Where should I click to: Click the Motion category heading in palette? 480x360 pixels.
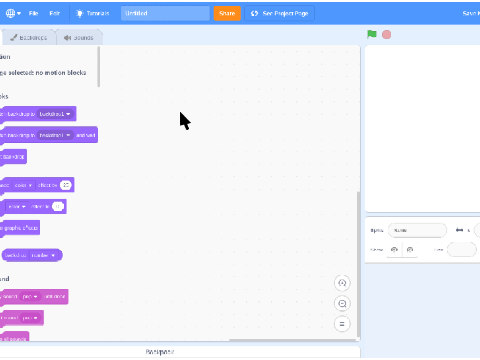[x=5, y=57]
